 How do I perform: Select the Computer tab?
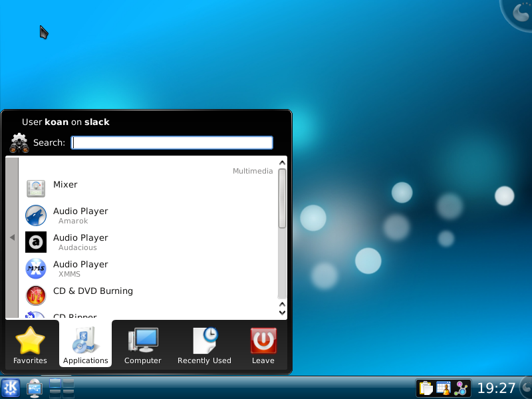tap(143, 346)
